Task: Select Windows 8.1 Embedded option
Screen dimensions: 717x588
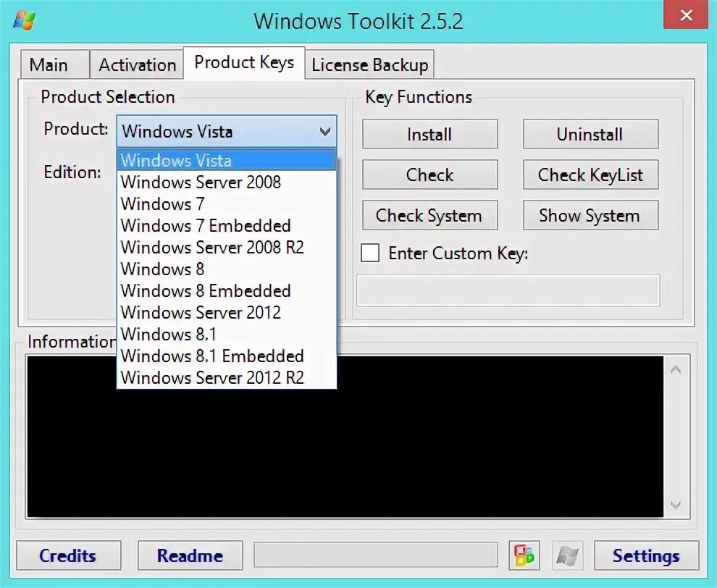Action: click(227, 356)
